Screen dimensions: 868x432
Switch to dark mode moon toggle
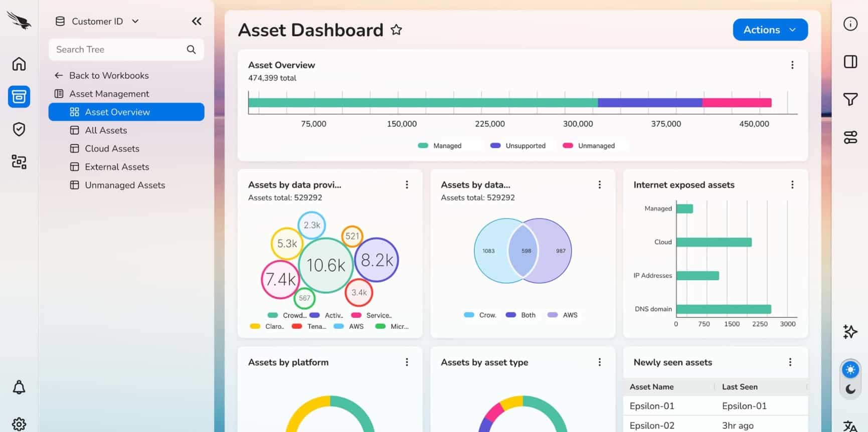tap(850, 389)
